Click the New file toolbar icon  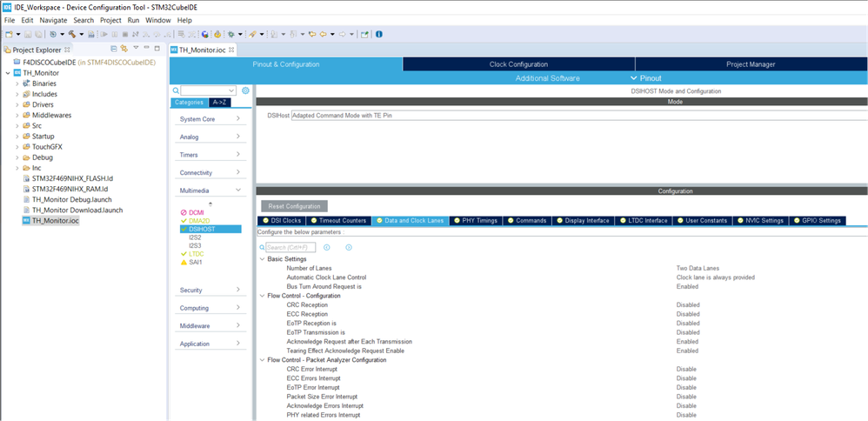9,34
